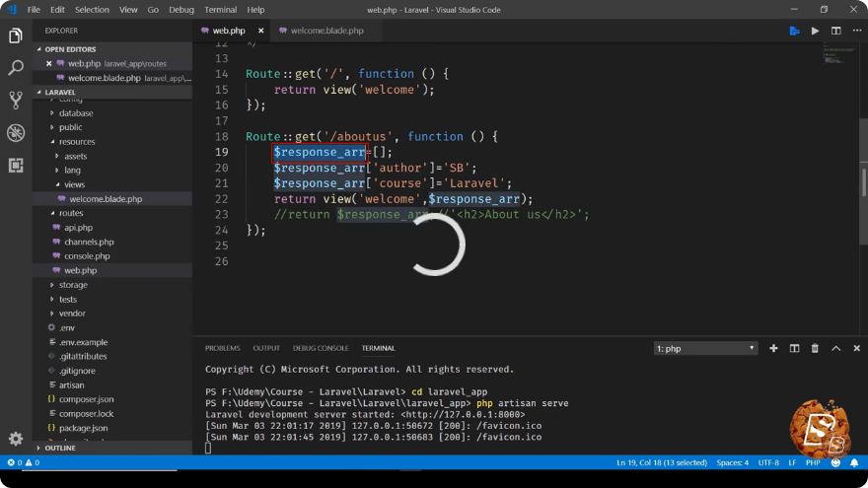Open Source Control view
868x488 pixels.
[16, 101]
